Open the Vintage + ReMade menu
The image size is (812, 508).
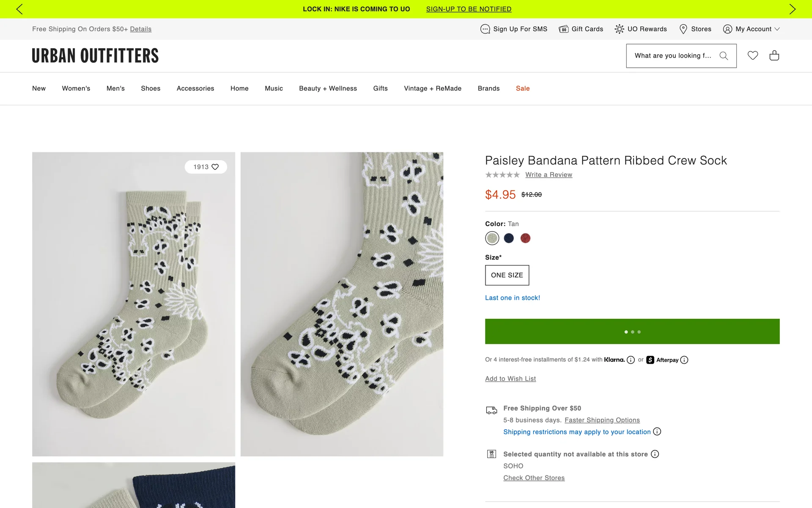click(433, 88)
